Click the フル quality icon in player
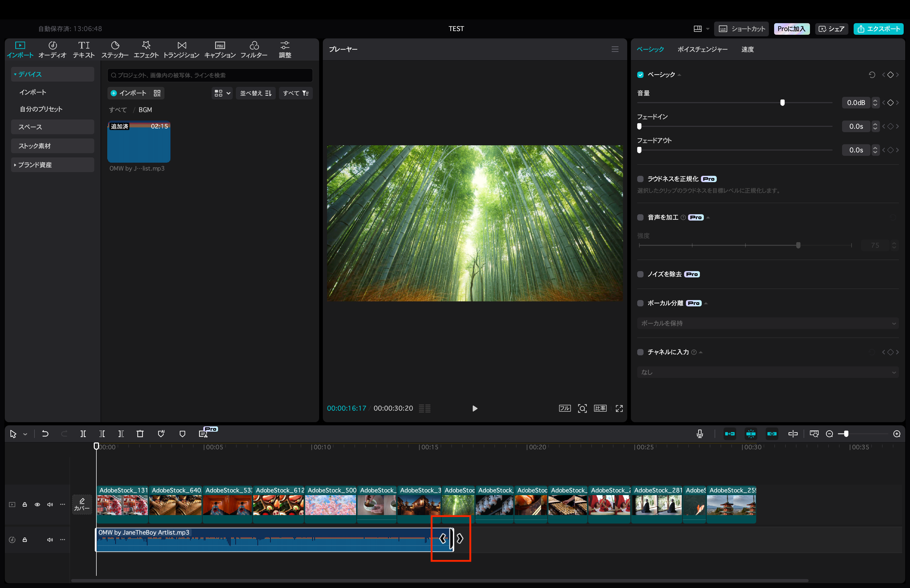The image size is (910, 588). [x=565, y=408]
